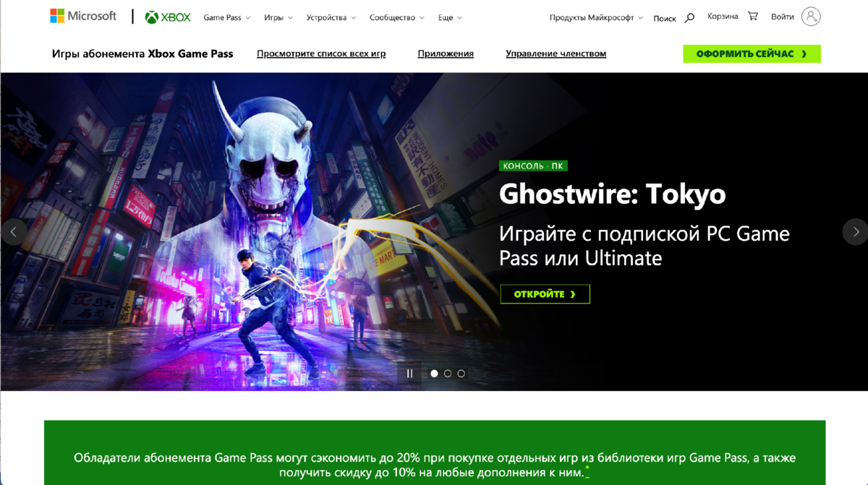
Task: Expand the Игры menu
Action: pos(278,17)
